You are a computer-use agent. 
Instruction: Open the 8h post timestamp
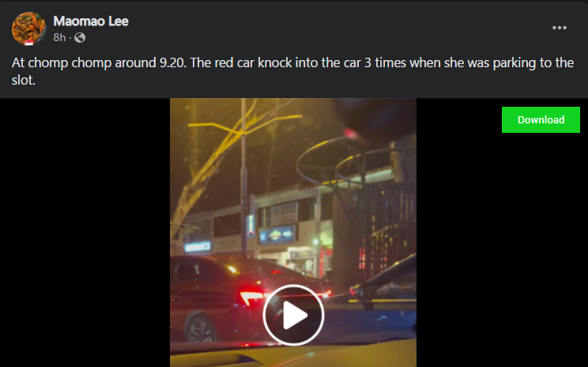tap(59, 37)
